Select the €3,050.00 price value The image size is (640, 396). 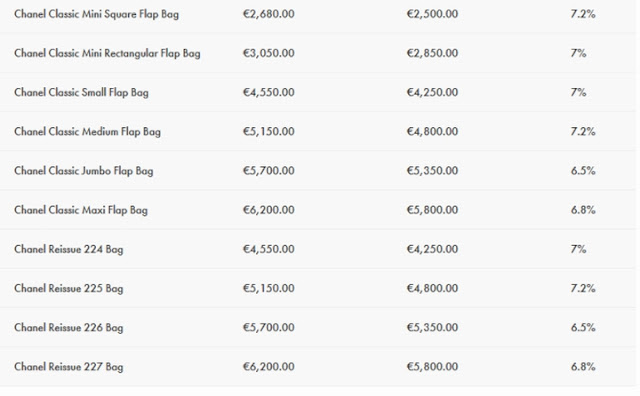click(269, 53)
